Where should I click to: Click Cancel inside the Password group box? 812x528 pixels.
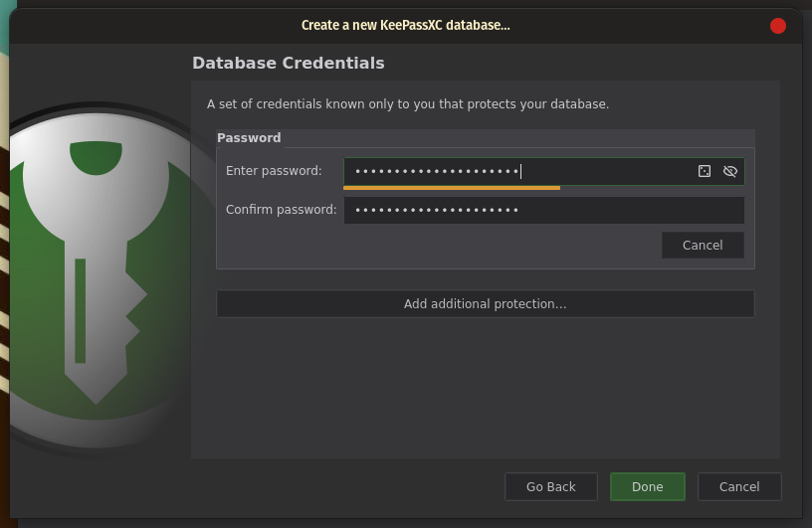point(703,245)
